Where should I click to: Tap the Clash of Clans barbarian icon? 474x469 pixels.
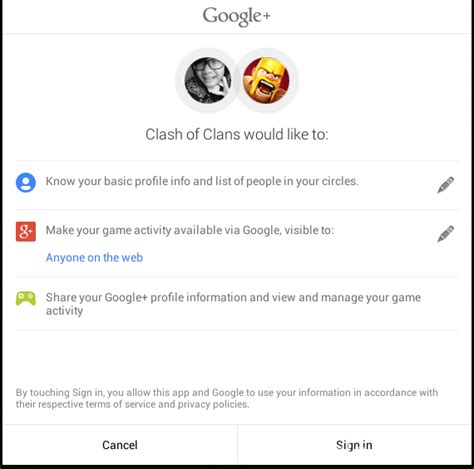click(x=266, y=80)
